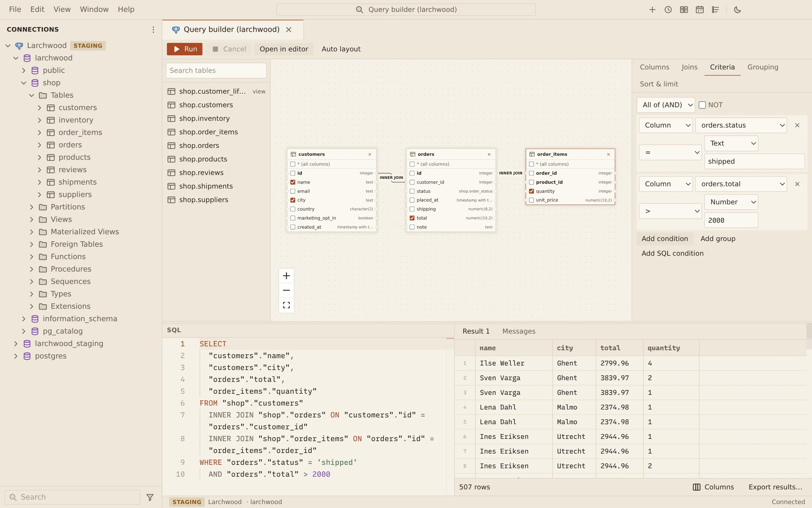
Task: Open the Sort & limit tab
Action: pos(659,84)
